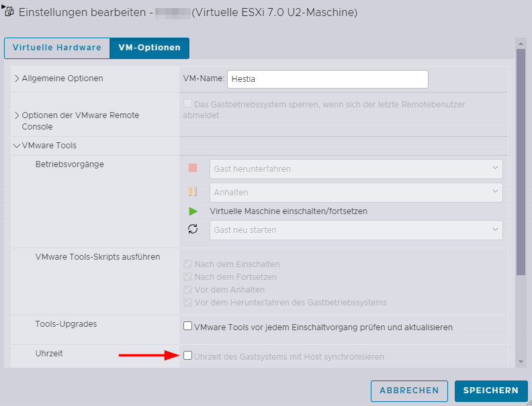Viewport: 532px width, 406px height.
Task: Click the VM icon in the dialog title
Action: pos(8,11)
